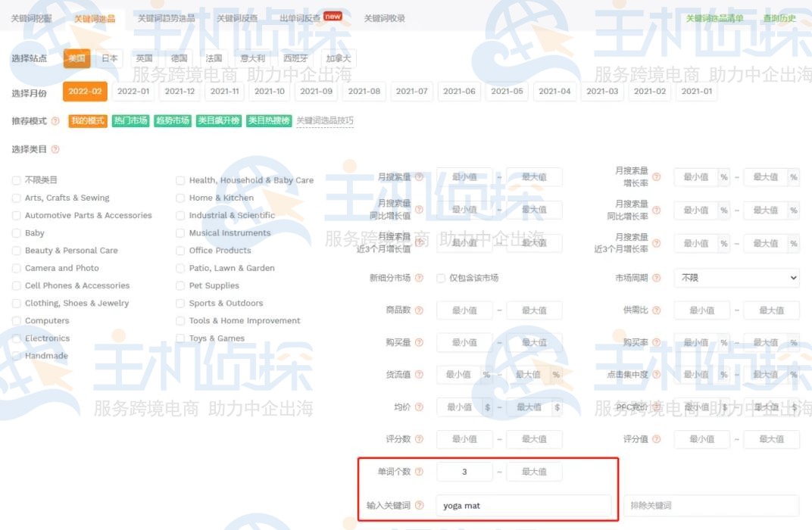Choose month 2021-01
This screenshot has width=812, height=530.
click(697, 91)
